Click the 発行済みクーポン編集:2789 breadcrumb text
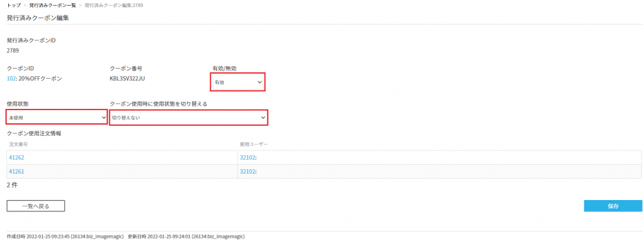The width and height of the screenshot is (644, 251). 114,5
